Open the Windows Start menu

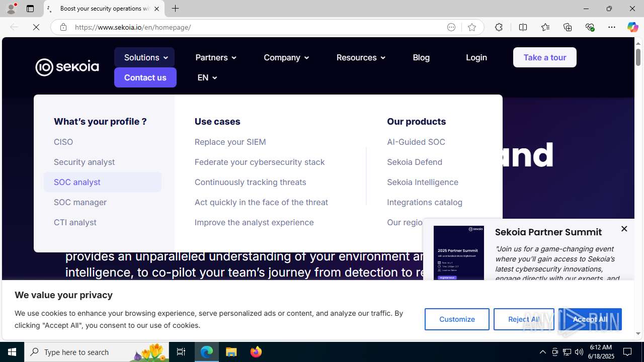pos(12,352)
